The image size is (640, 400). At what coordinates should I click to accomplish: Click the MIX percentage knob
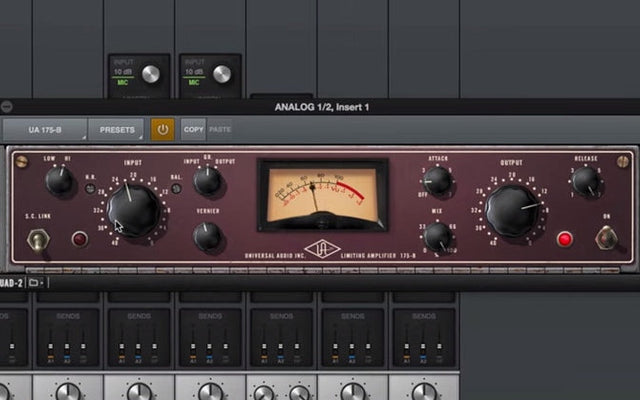pos(437,237)
